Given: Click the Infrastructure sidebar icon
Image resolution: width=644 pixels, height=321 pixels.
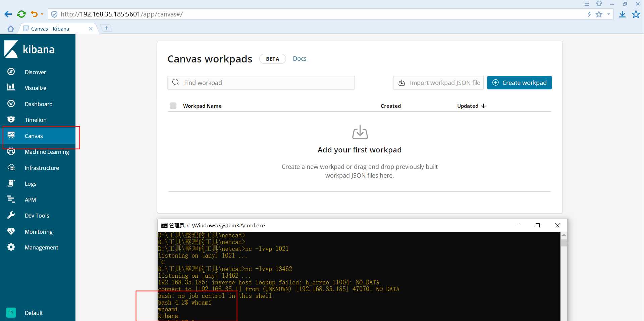Looking at the screenshot, I should pyautogui.click(x=11, y=168).
